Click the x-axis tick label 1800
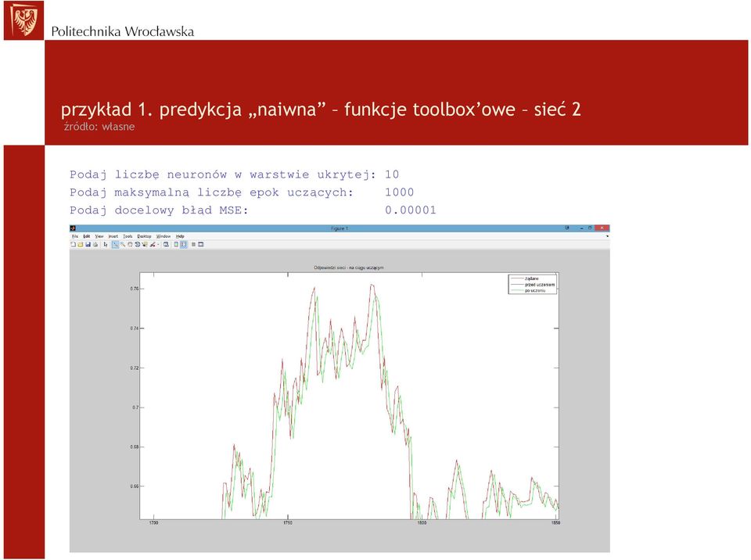Screen dimensions: 751x560 click(x=422, y=522)
